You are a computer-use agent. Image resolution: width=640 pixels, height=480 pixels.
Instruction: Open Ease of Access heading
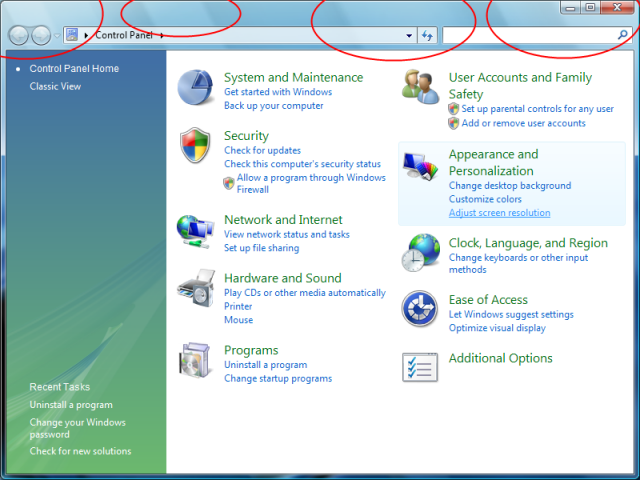coord(488,300)
